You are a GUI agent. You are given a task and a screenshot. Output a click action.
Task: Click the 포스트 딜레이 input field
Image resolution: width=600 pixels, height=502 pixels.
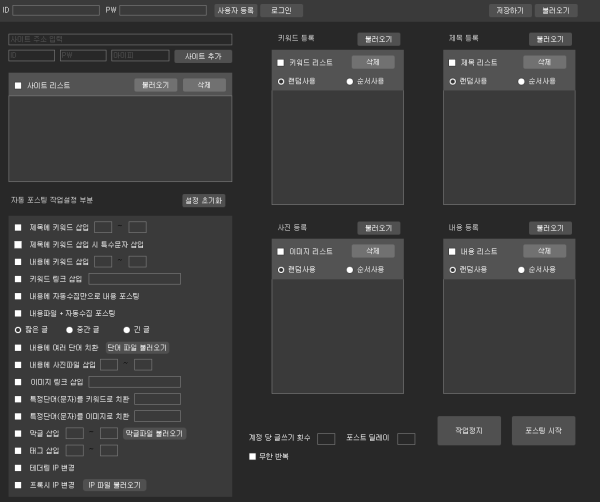click(405, 438)
